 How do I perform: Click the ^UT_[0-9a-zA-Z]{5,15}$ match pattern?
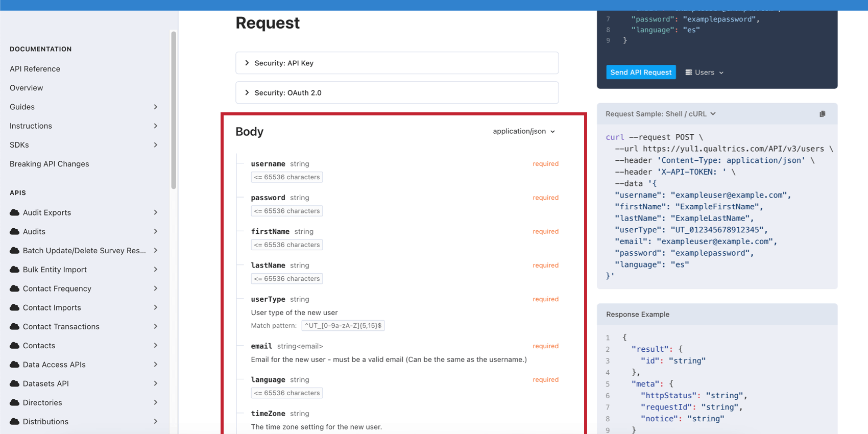pyautogui.click(x=343, y=325)
